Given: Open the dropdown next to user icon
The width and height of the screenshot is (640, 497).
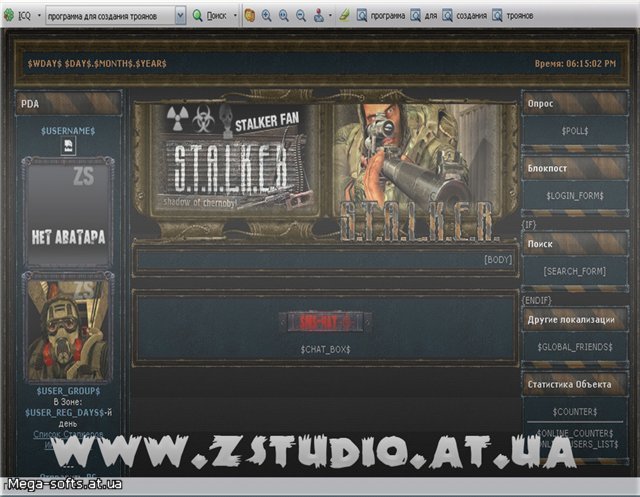Looking at the screenshot, I should 330,16.
